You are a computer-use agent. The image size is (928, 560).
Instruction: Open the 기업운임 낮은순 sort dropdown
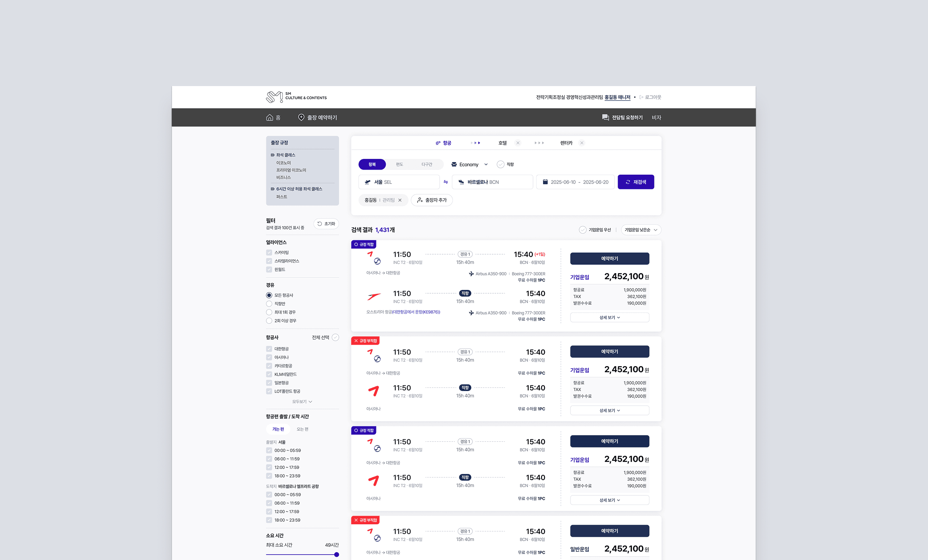pyautogui.click(x=641, y=230)
